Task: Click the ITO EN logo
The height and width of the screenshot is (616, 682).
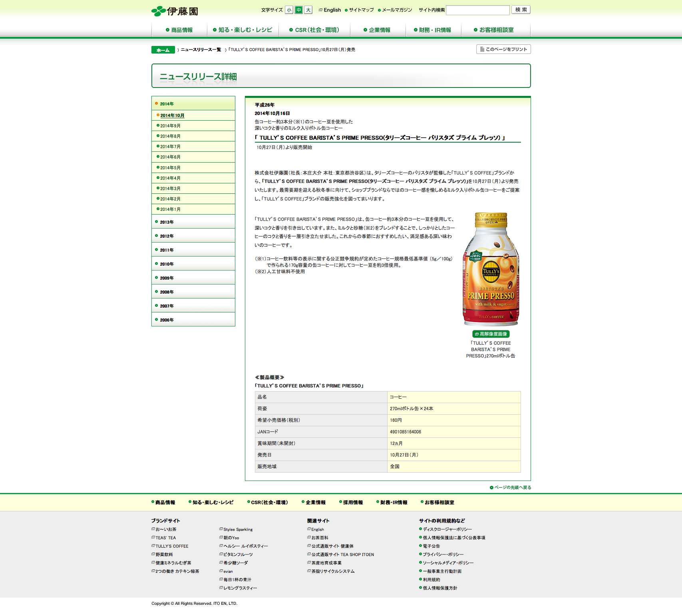Action: tap(175, 11)
